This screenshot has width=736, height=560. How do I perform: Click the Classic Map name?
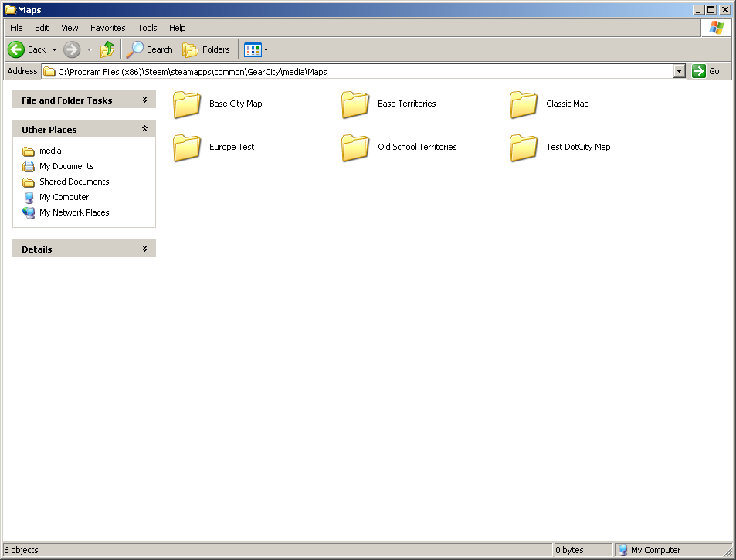[x=567, y=104]
